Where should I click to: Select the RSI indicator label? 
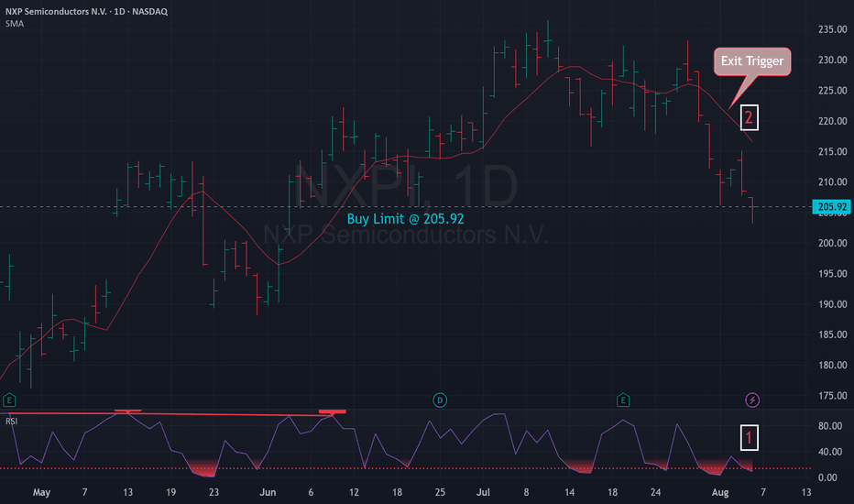[x=11, y=422]
